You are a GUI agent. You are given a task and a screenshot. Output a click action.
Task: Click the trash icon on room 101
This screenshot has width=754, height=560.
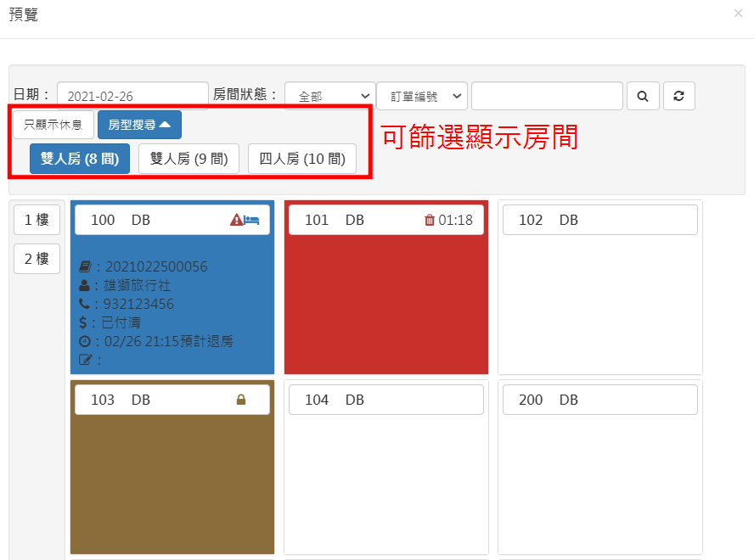[429, 220]
